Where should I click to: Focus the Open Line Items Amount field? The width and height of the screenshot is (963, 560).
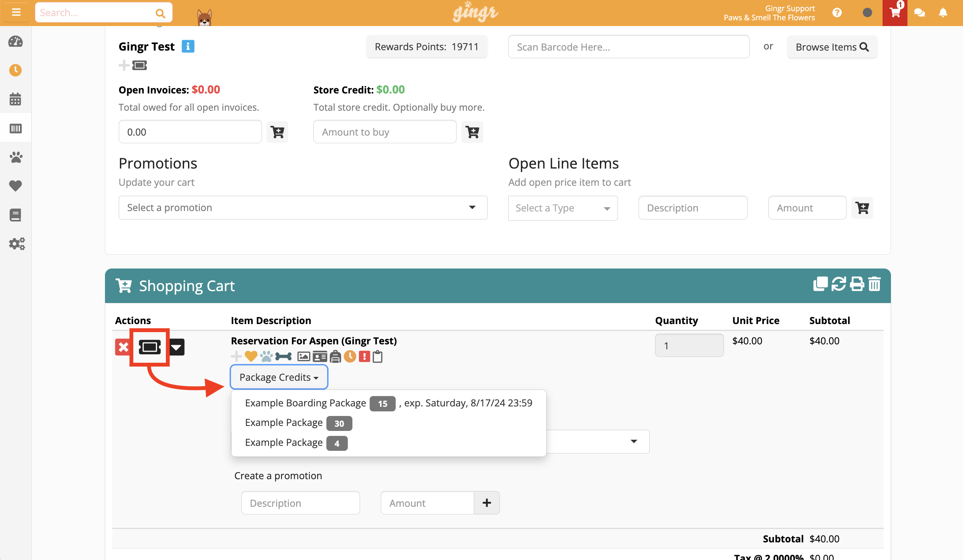[x=807, y=208]
